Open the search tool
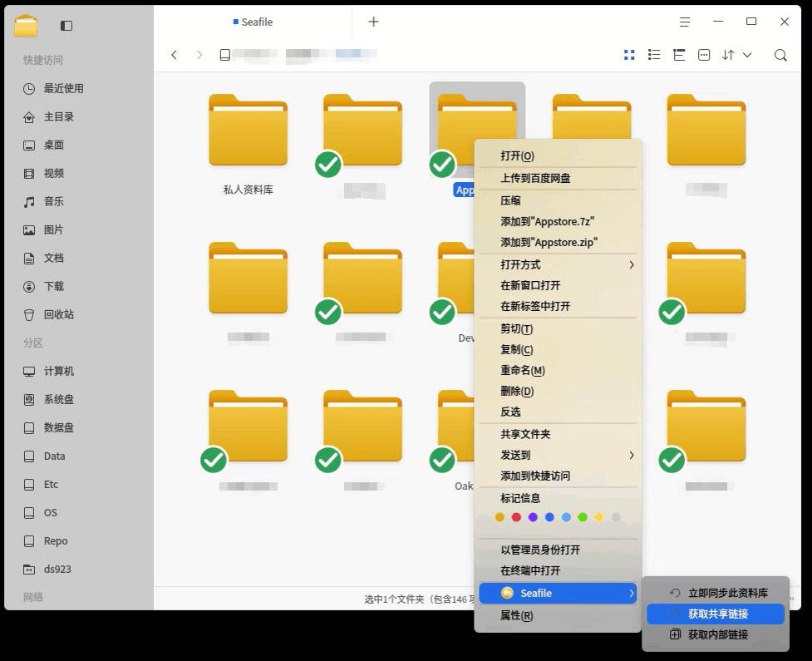Image resolution: width=812 pixels, height=661 pixels. click(x=780, y=55)
